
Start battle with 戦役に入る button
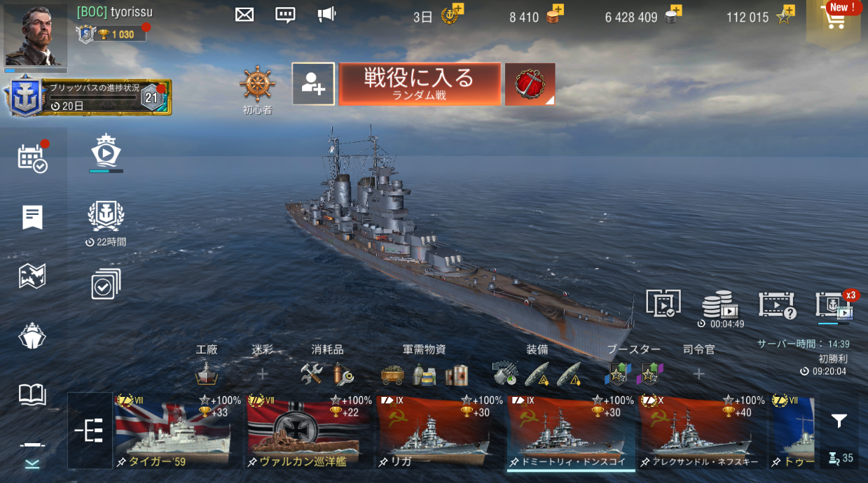click(420, 84)
